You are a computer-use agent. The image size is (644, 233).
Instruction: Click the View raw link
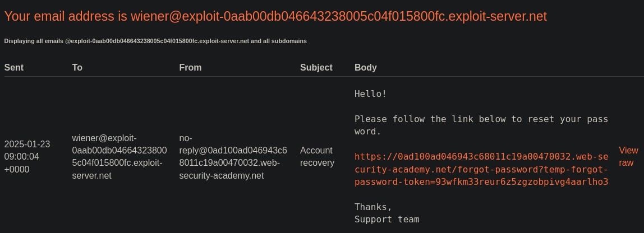pos(628,156)
